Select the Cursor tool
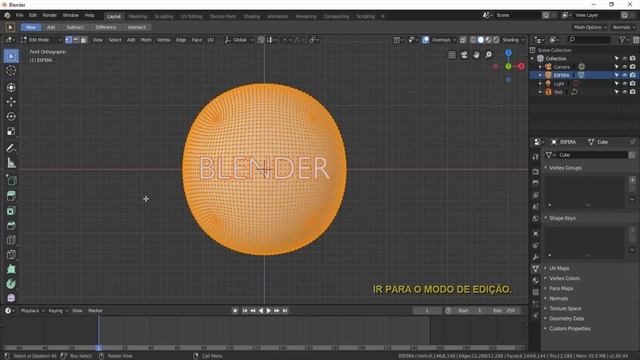This screenshot has width=640, height=360. click(x=11, y=71)
